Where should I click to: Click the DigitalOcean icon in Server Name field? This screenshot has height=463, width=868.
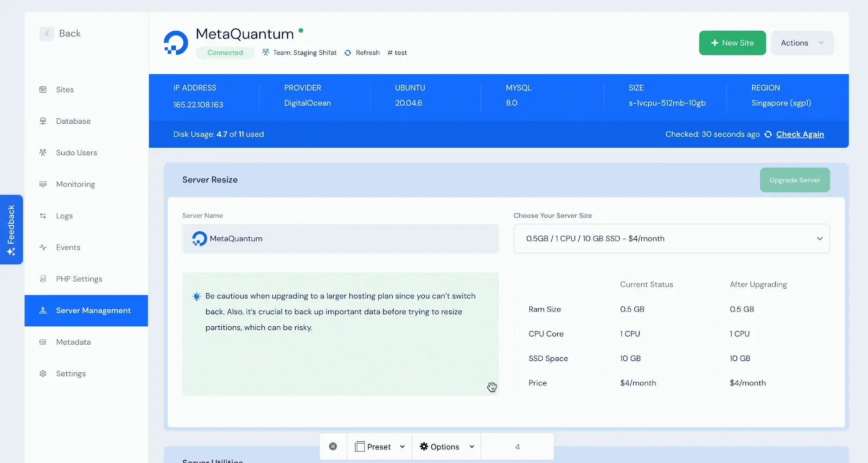(200, 238)
